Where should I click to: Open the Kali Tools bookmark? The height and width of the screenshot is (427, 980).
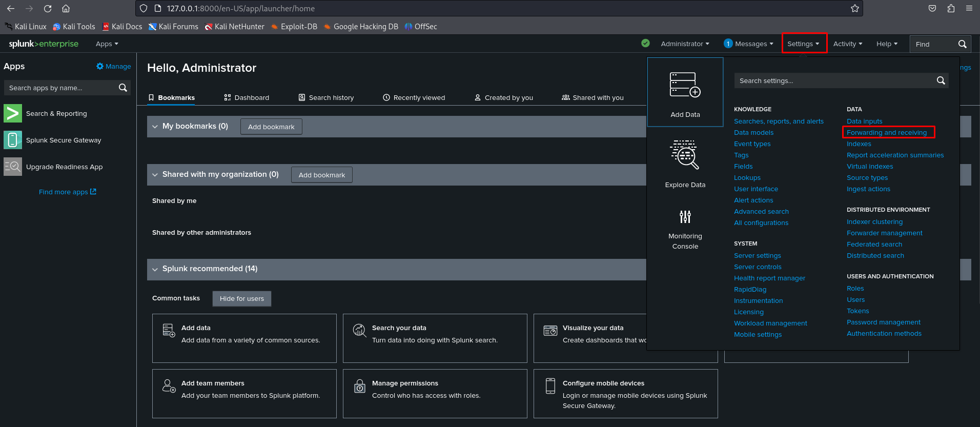pos(74,26)
